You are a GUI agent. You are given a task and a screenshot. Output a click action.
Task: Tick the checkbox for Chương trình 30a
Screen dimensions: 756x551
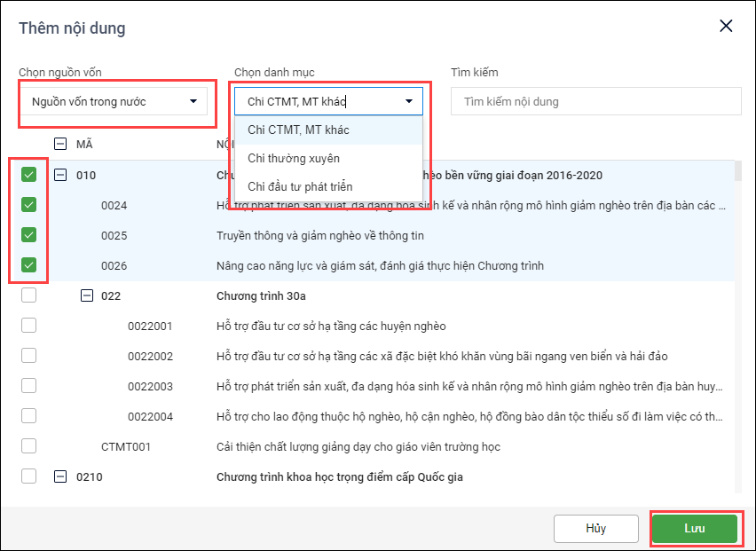point(28,295)
